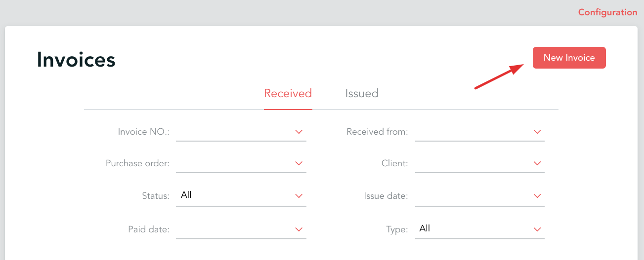Switch to the Received tab
This screenshot has width=644, height=260.
[x=288, y=93]
